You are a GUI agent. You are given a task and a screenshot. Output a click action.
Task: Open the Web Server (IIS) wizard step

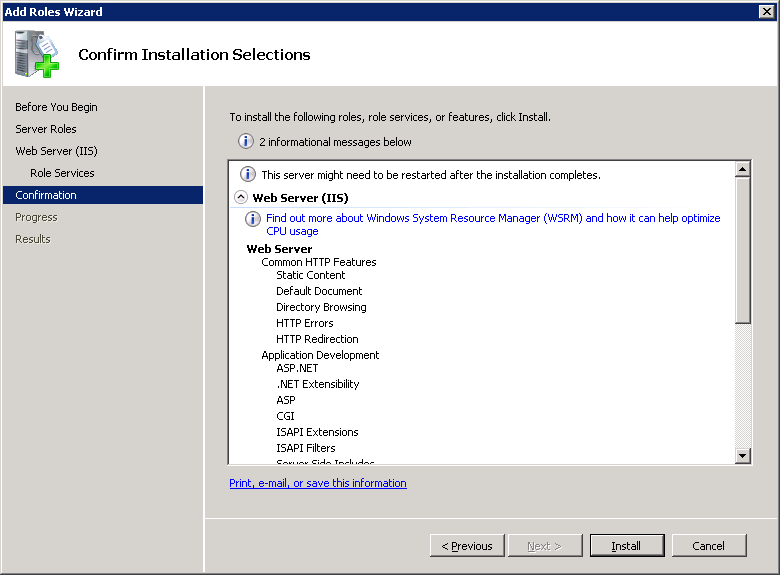click(x=56, y=151)
